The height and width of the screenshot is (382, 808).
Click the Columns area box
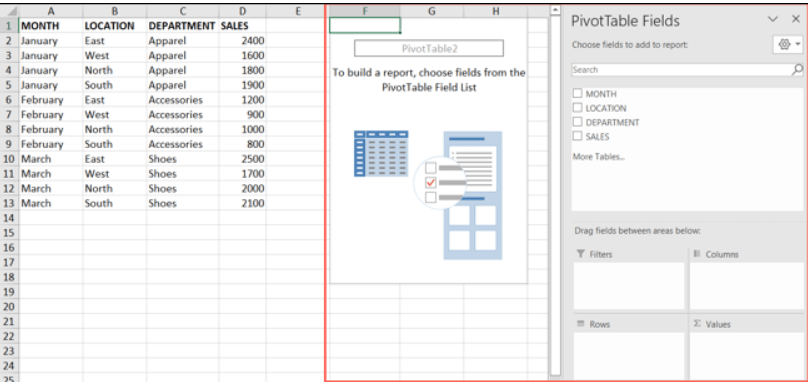(747, 286)
